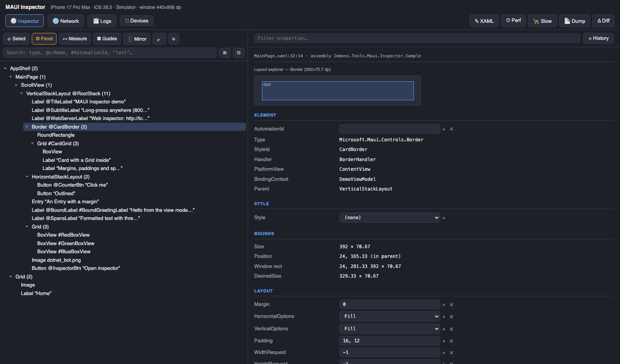The width and height of the screenshot is (620, 364).
Task: Click the Margin value field
Action: 390,304
